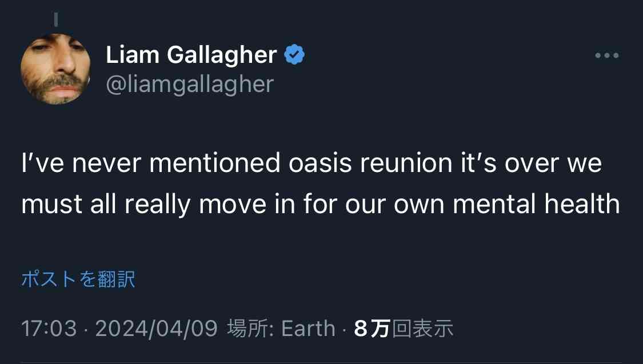The height and width of the screenshot is (364, 643).
Task: Click the tweet line starting "must all really"
Action: tap(321, 204)
